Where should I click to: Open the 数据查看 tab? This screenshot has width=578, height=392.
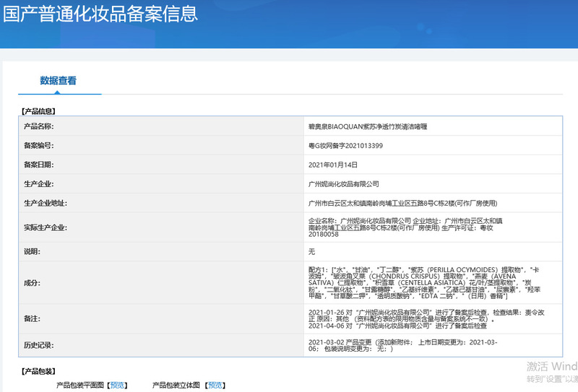(58, 81)
